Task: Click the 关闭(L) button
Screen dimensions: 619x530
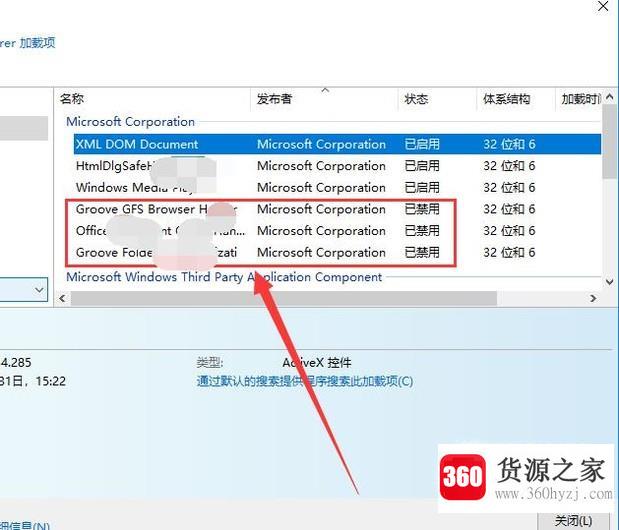Action: [x=573, y=521]
